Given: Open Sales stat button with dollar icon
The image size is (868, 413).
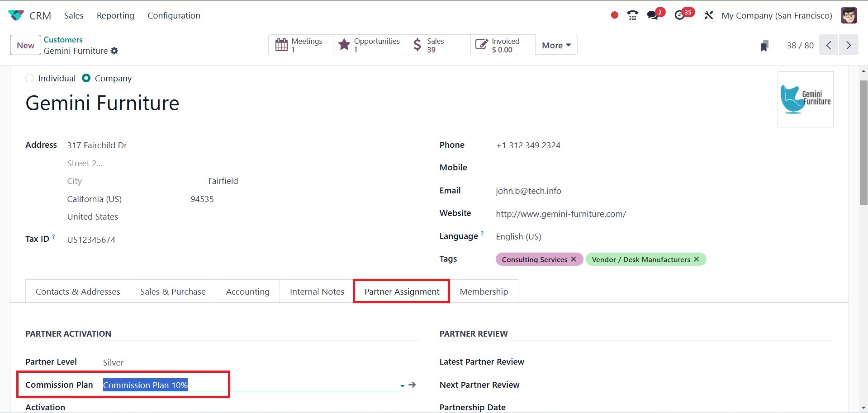Looking at the screenshot, I should pos(438,45).
